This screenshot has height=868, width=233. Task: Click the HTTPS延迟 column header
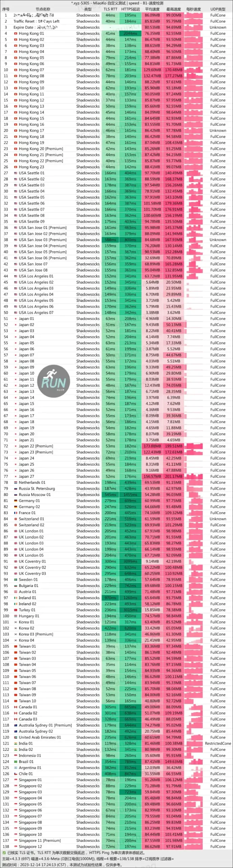coord(130,9)
